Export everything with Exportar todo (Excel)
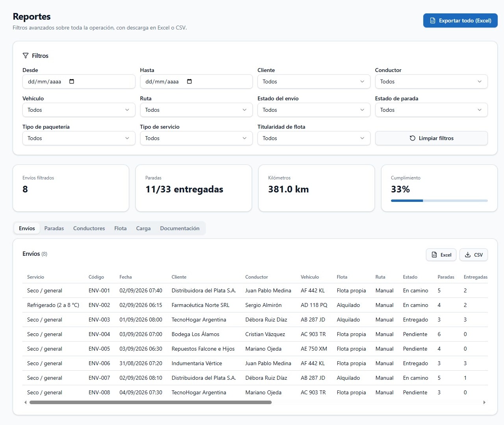The height and width of the screenshot is (425, 504). (460, 20)
